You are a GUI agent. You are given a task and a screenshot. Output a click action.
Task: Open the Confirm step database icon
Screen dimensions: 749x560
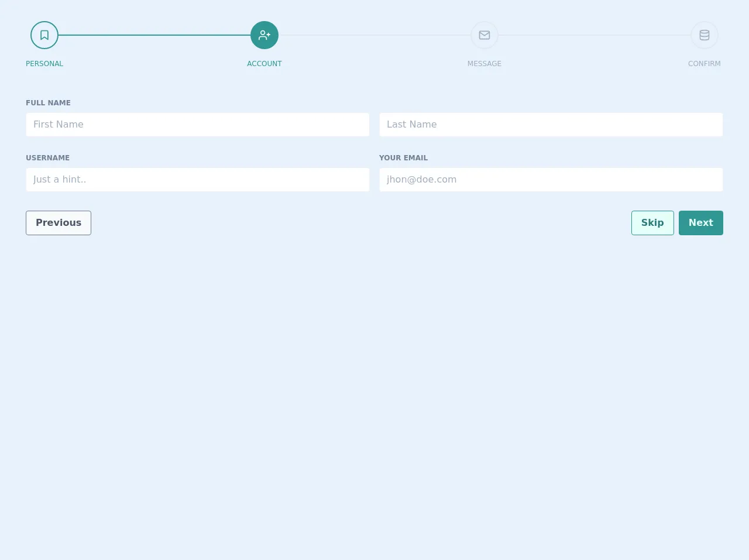[705, 35]
